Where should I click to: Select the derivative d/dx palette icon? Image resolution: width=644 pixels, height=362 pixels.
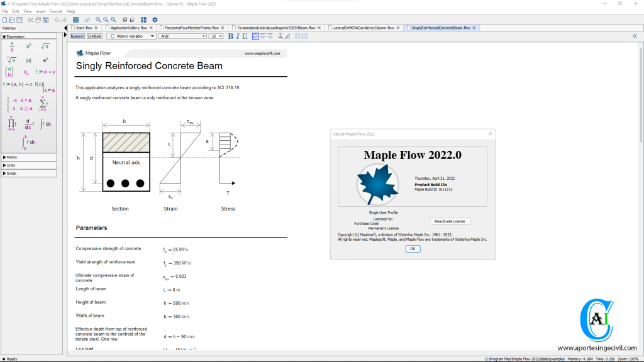click(28, 123)
